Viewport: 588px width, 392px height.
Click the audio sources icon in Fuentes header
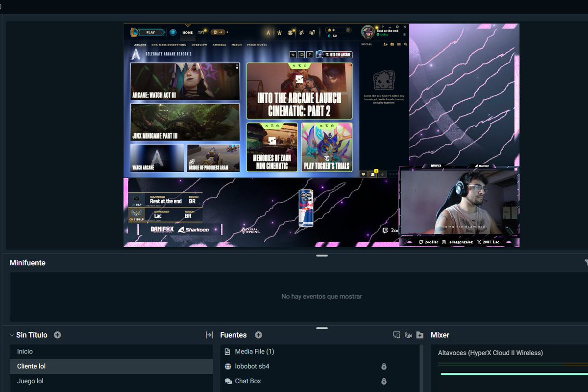408,335
